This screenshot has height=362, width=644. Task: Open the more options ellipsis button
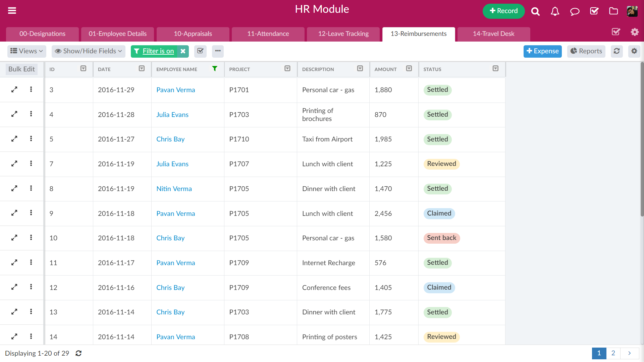click(218, 51)
